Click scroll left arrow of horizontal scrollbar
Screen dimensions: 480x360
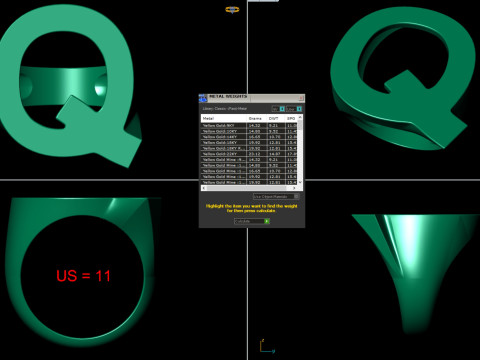[204, 188]
